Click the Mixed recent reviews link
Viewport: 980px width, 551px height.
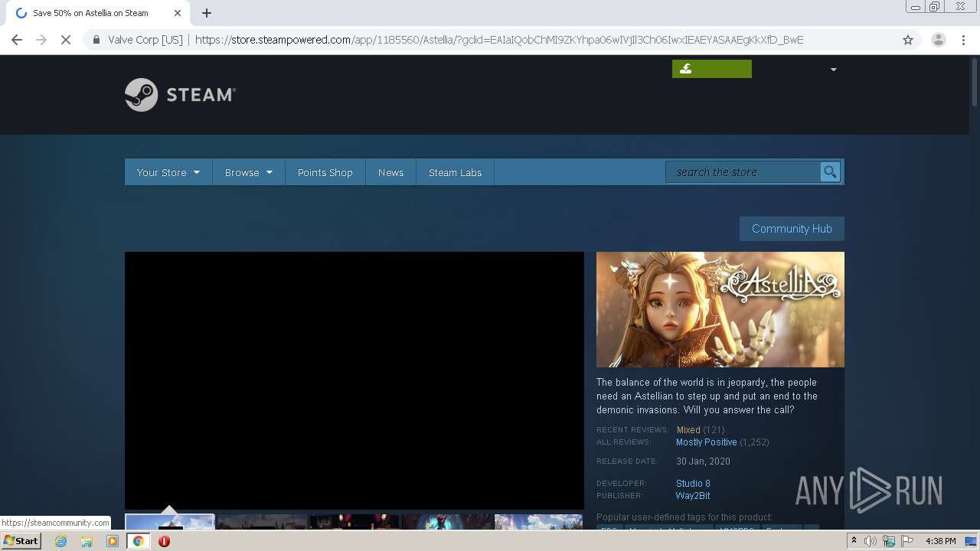click(688, 430)
